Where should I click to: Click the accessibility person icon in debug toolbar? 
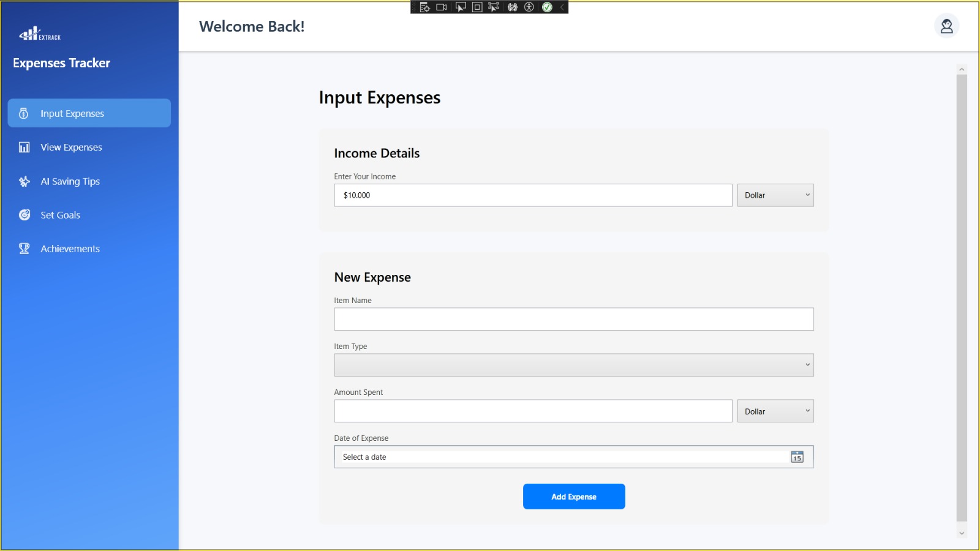[x=529, y=7]
